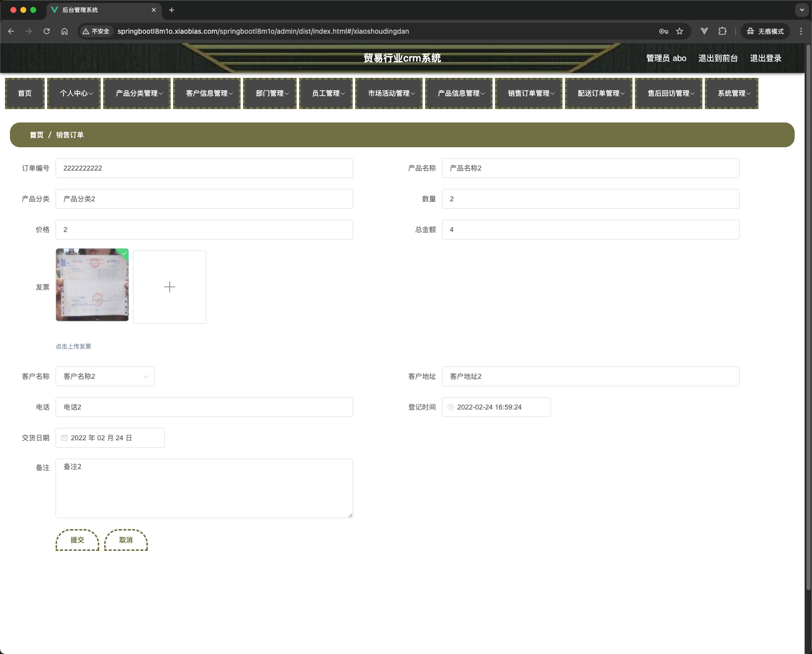Expand the tab search chevron at top right
Screen dimensions: 812x654
(802, 10)
